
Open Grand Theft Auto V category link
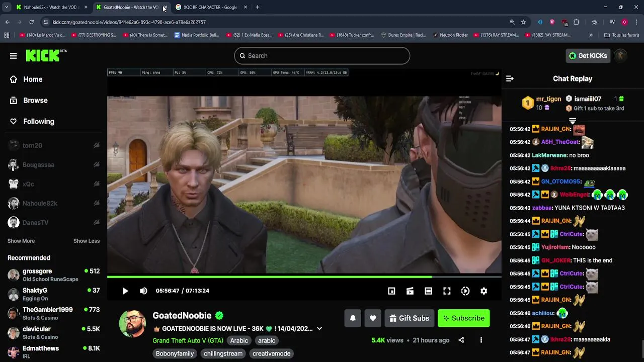pyautogui.click(x=188, y=340)
